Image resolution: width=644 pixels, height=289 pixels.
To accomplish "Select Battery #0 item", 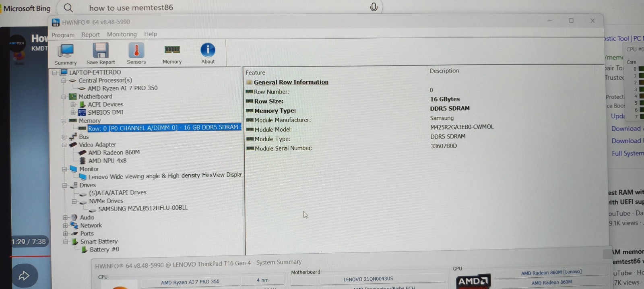I will tap(105, 250).
